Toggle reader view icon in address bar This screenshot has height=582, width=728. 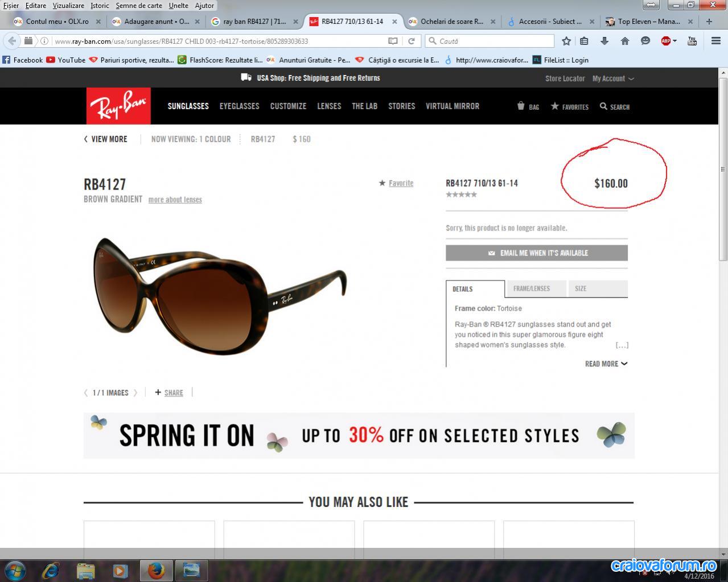tap(393, 41)
